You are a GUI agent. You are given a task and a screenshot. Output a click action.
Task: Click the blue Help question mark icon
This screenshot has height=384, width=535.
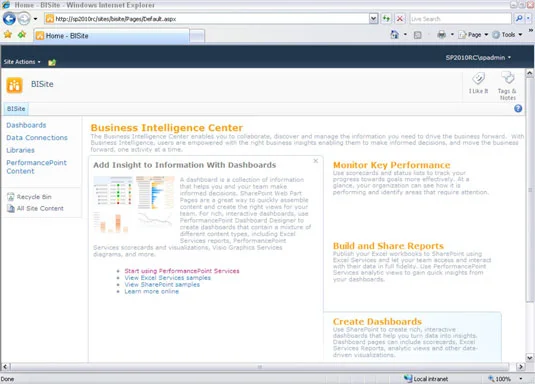(x=518, y=109)
